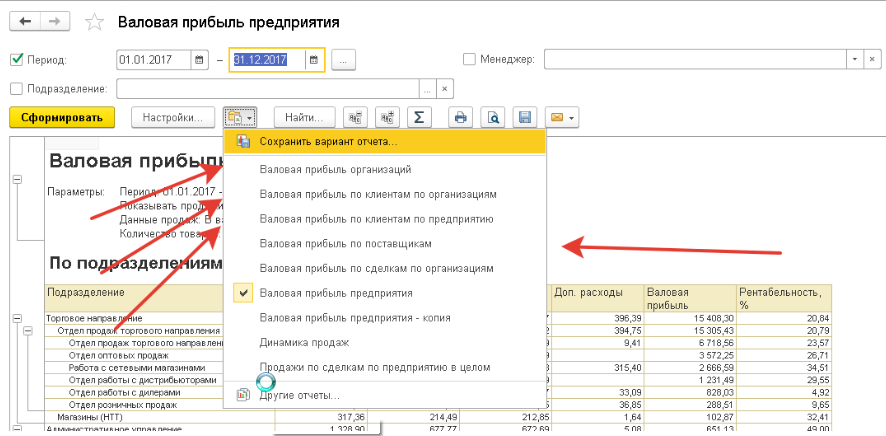This screenshot has height=436, width=886.
Task: Add report to favorites with star icon
Action: tap(94, 21)
